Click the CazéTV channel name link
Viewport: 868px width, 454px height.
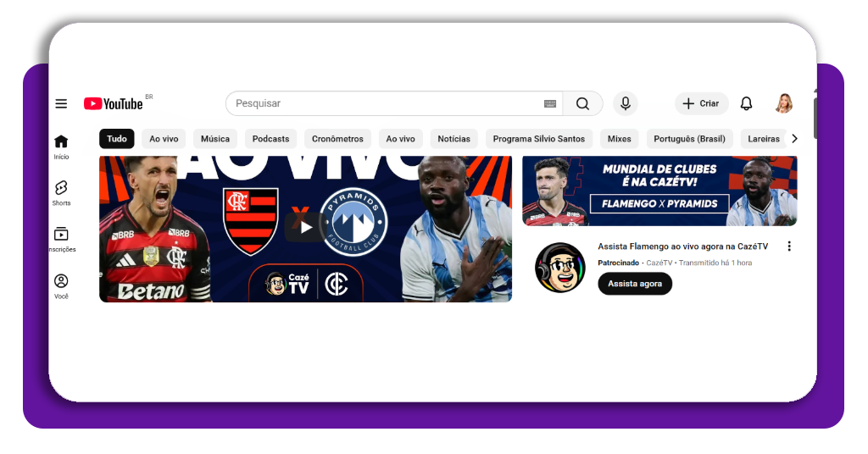click(659, 263)
